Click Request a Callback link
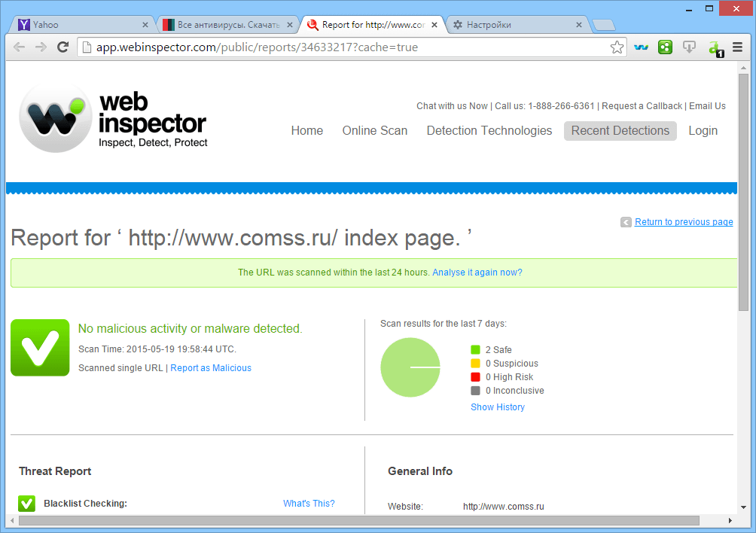This screenshot has height=533, width=756. click(642, 106)
